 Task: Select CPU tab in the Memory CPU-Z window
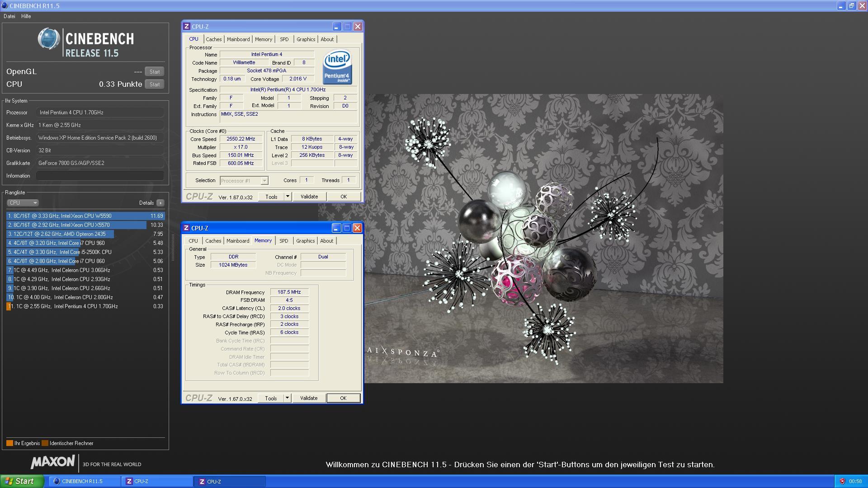pos(193,241)
